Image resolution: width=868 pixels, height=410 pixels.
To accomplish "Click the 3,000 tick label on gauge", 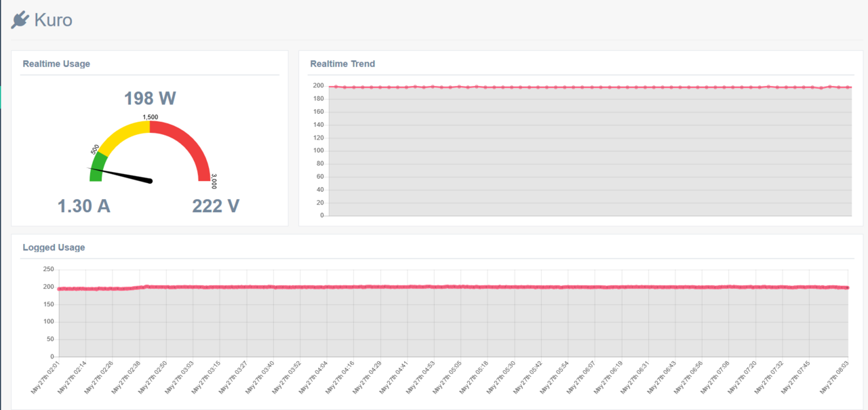I will (214, 181).
